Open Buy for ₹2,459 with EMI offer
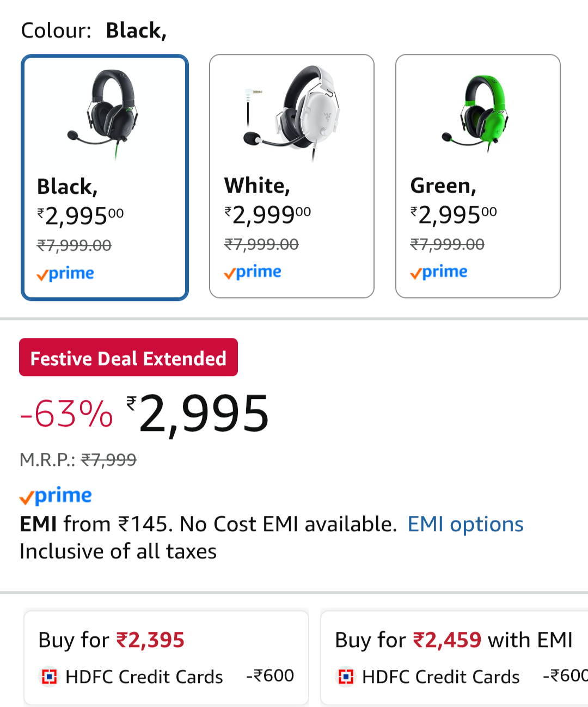 pyautogui.click(x=454, y=657)
